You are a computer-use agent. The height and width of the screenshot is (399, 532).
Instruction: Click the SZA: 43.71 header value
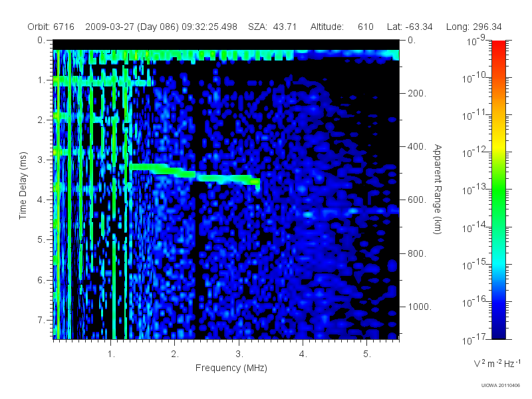pyautogui.click(x=273, y=27)
